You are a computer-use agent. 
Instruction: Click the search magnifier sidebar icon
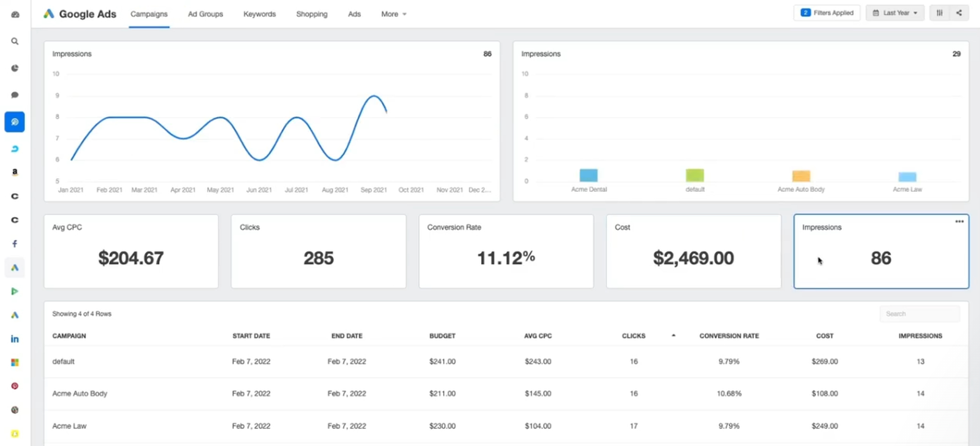pyautogui.click(x=15, y=41)
